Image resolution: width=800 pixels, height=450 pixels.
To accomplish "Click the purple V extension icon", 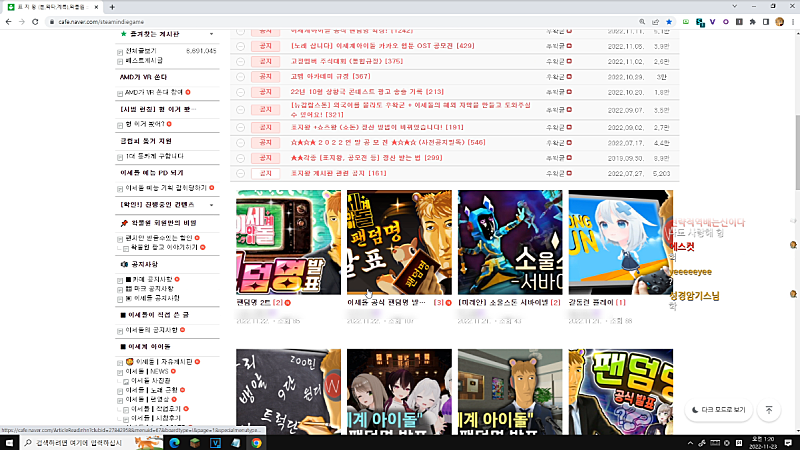I will [x=713, y=22].
